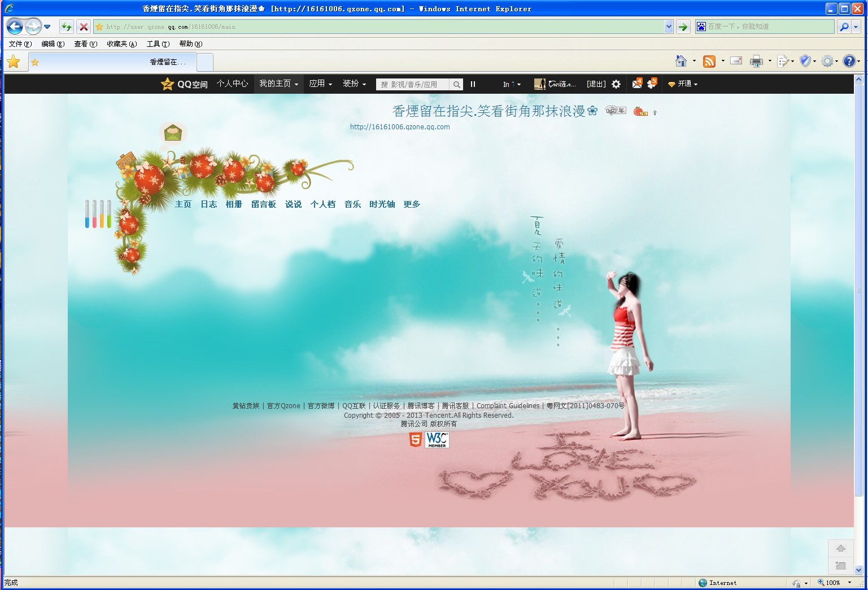Click the 退出 logout link
Screen dimensions: 868x590
coord(596,84)
